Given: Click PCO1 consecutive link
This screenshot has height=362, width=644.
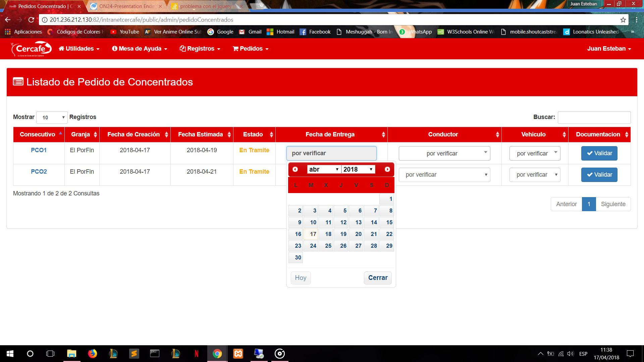Looking at the screenshot, I should coord(39,153).
